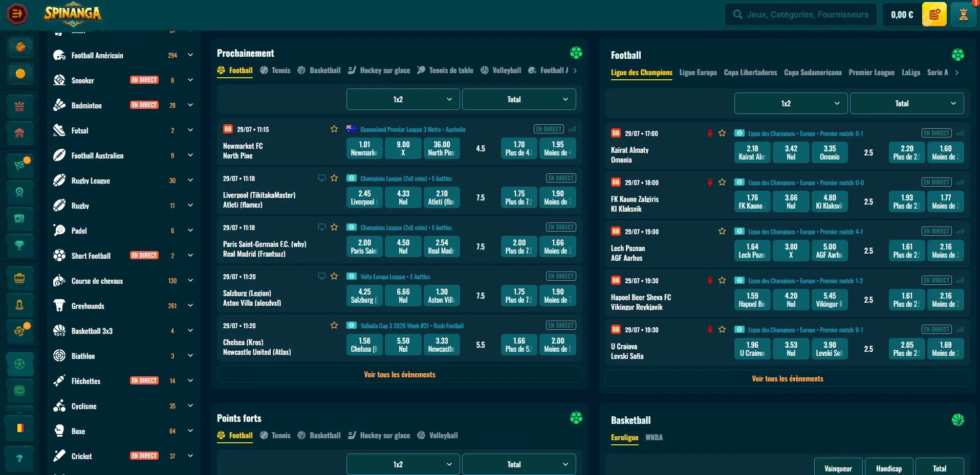This screenshot has height=475, width=980.
Task: Select the Handicap option under Basketball
Action: coord(889,468)
